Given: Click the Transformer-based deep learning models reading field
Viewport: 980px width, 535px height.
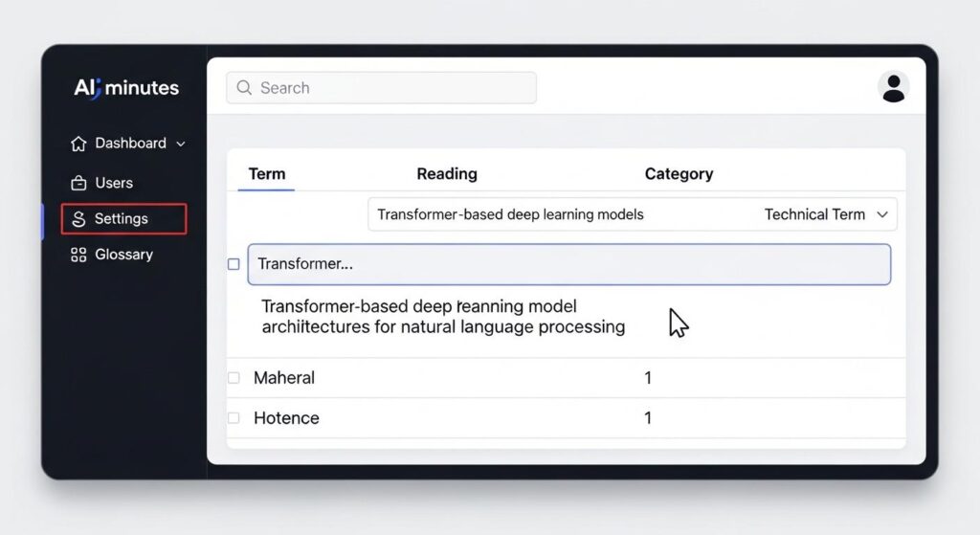Looking at the screenshot, I should pos(555,214).
